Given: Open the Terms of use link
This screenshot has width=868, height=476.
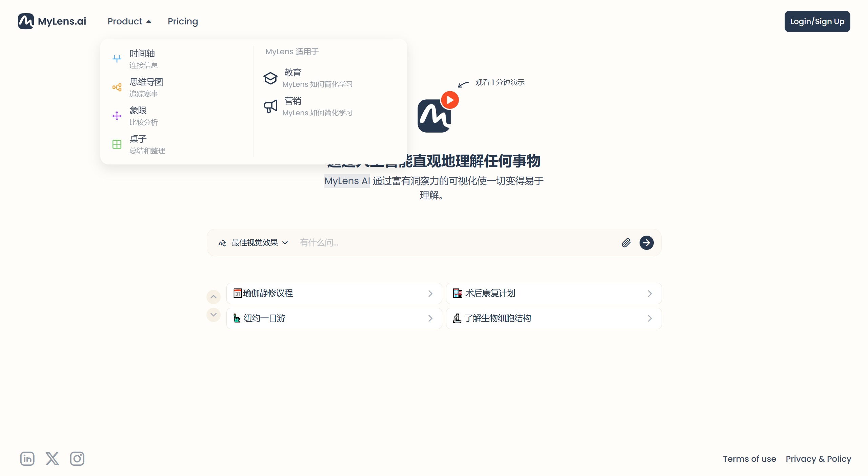Looking at the screenshot, I should (x=749, y=459).
